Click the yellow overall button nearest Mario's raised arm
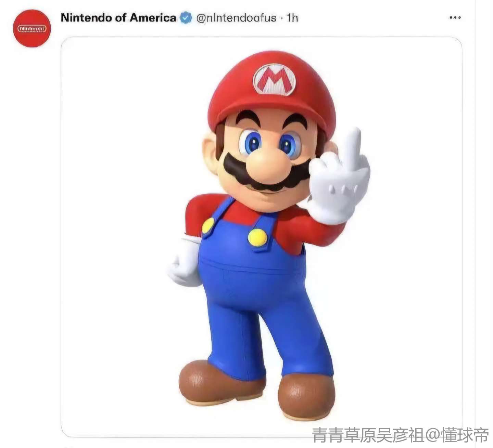The image size is (493, 448). [257, 238]
